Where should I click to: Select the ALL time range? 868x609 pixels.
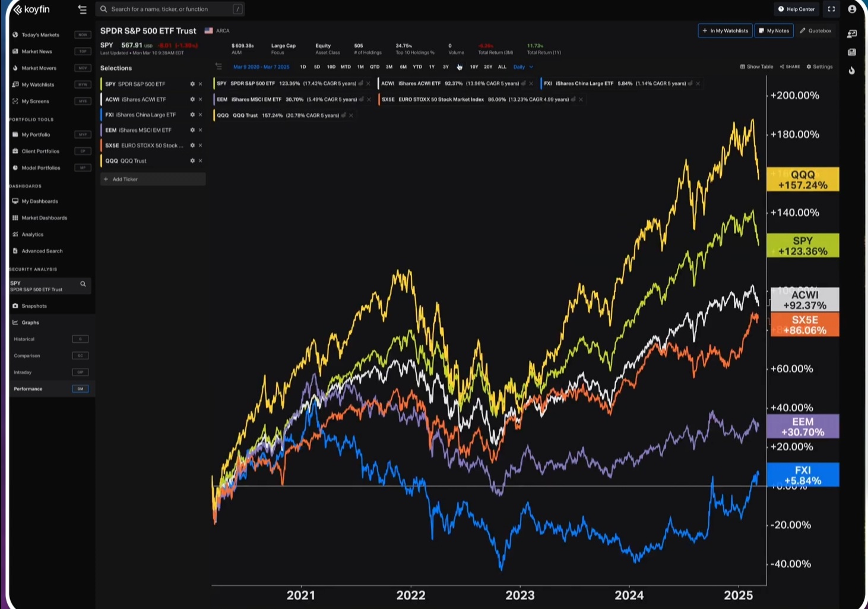(502, 67)
